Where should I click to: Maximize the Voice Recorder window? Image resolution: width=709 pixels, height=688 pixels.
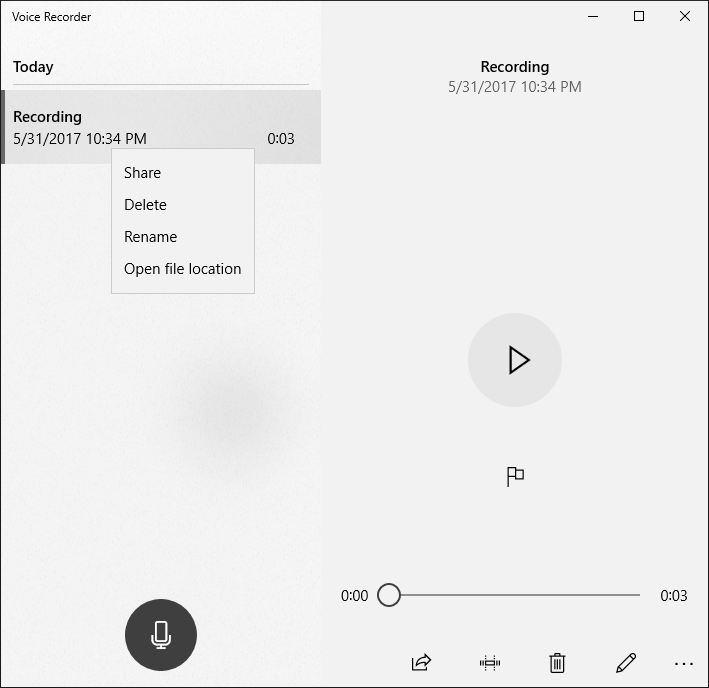pyautogui.click(x=639, y=16)
